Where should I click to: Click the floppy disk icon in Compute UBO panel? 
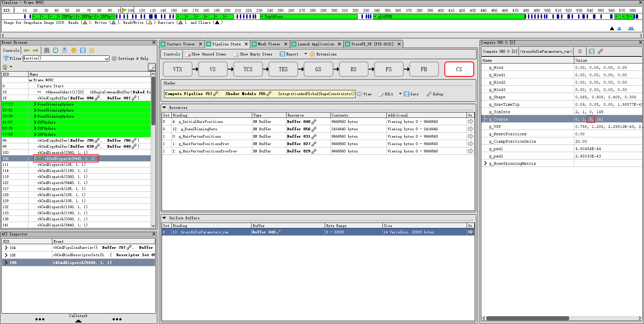(x=592, y=51)
